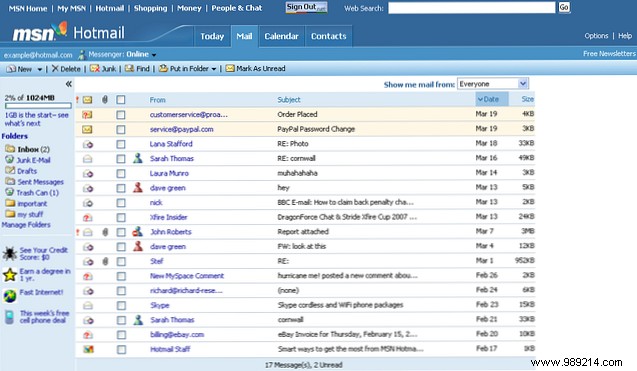Check the box for PayPal Password Change message
The height and width of the screenshot is (371, 637).
[121, 129]
